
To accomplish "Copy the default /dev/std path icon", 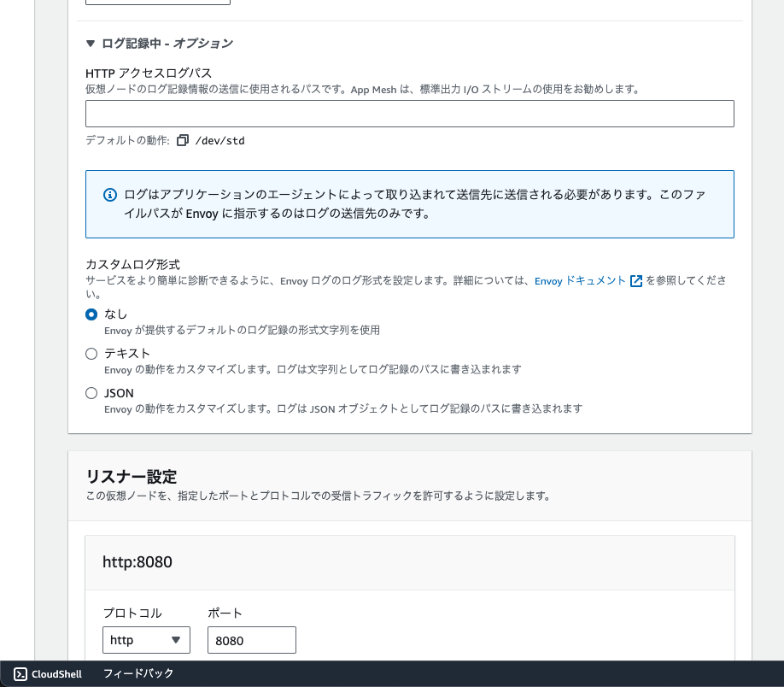I will pos(183,141).
